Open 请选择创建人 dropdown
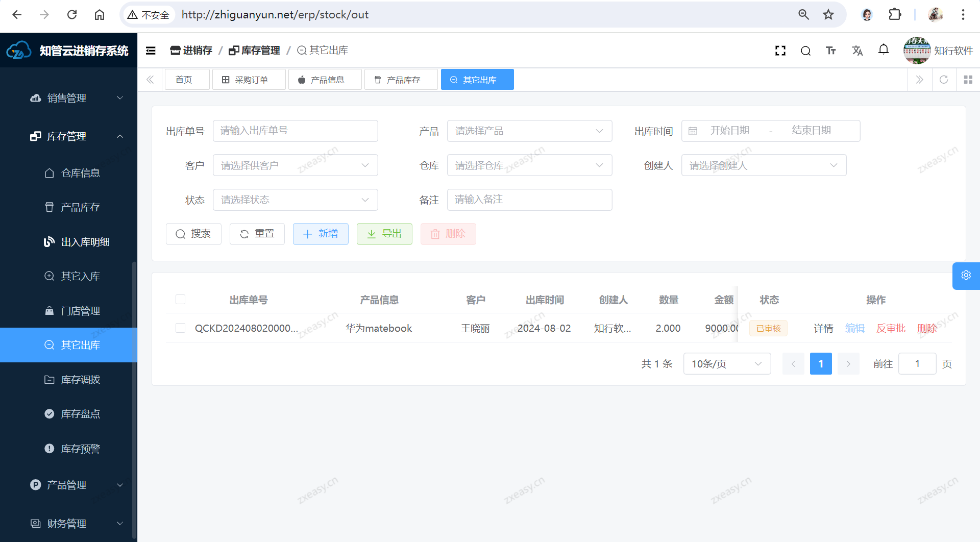980x542 pixels. click(x=764, y=165)
